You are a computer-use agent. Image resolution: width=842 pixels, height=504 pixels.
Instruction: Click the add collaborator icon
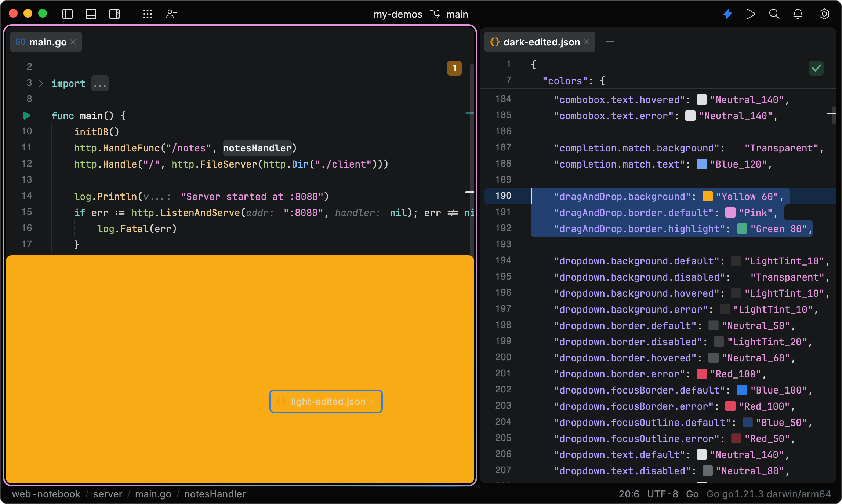point(171,14)
